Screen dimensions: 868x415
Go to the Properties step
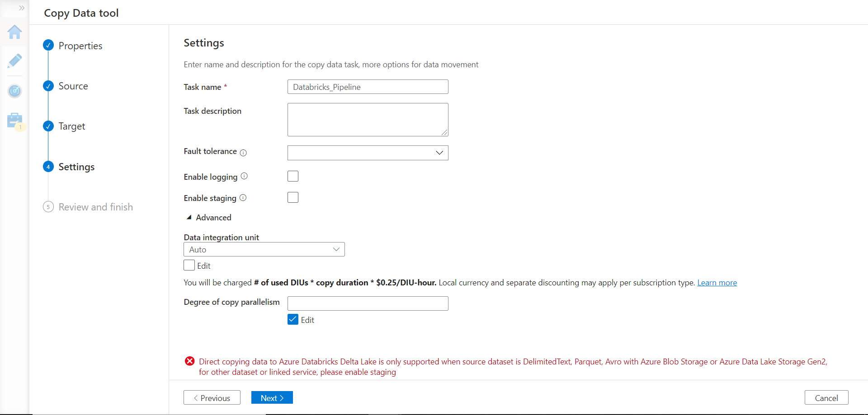pyautogui.click(x=80, y=46)
